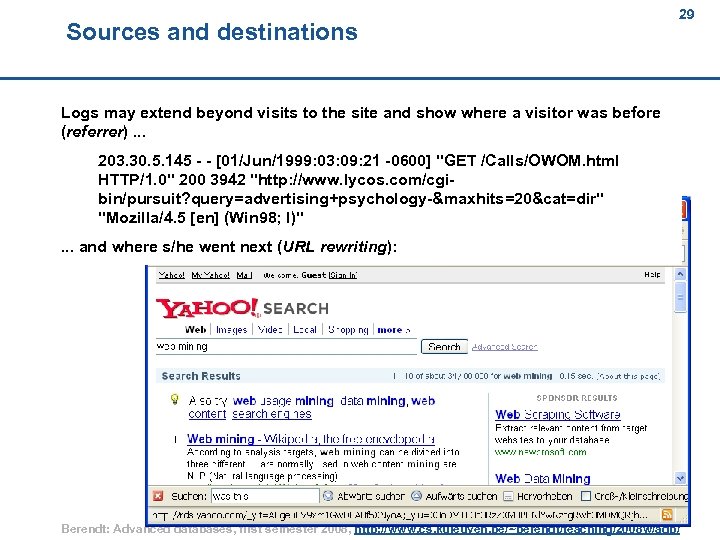Click the 'Sources and destinations' slide title

pyautogui.click(x=212, y=32)
